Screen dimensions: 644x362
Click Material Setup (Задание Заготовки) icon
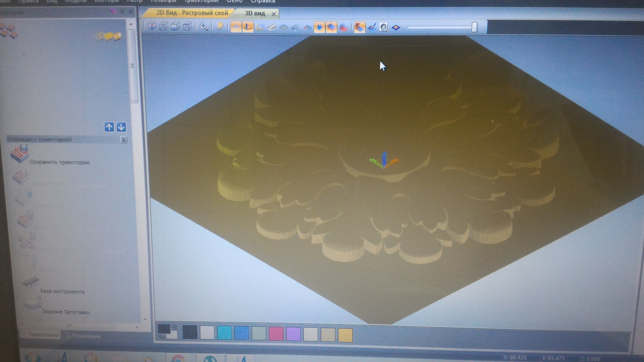pyautogui.click(x=32, y=304)
